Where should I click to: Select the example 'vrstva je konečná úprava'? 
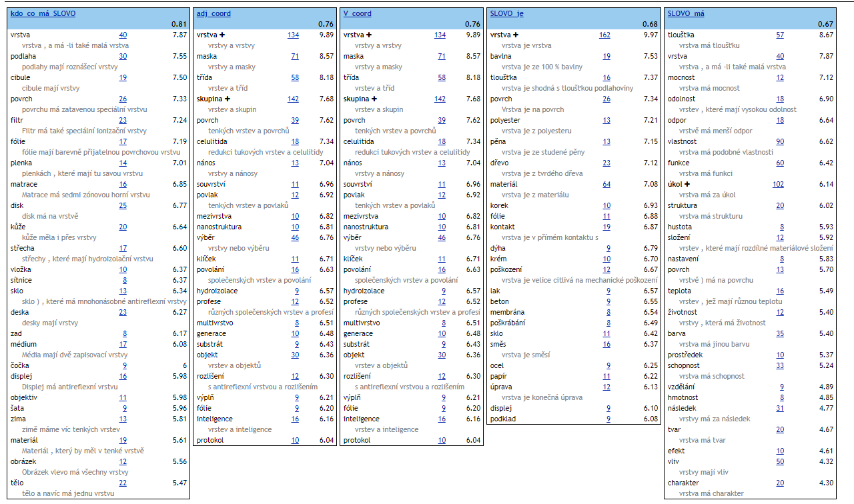click(x=542, y=397)
